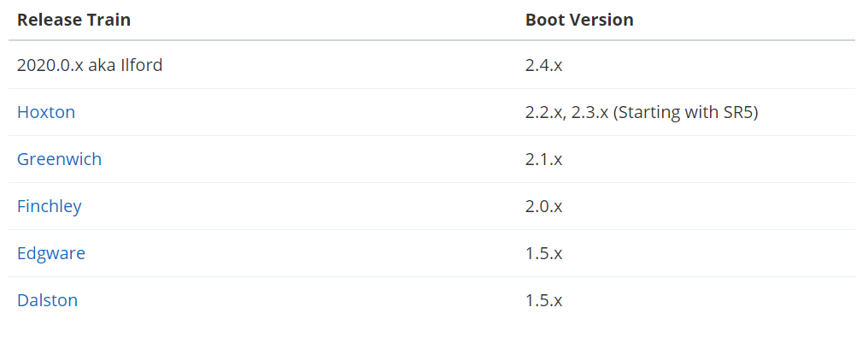Click the Boot Version column header

coord(579,20)
